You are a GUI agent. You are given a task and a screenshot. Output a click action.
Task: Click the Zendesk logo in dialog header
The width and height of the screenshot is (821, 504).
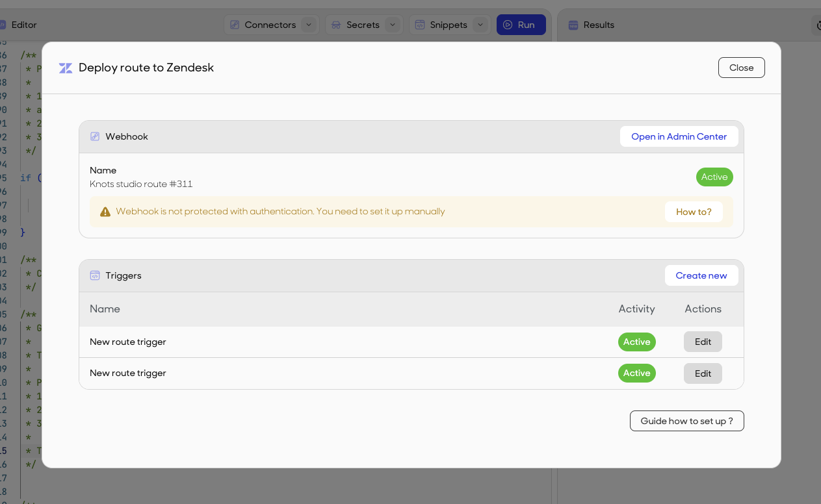point(66,68)
